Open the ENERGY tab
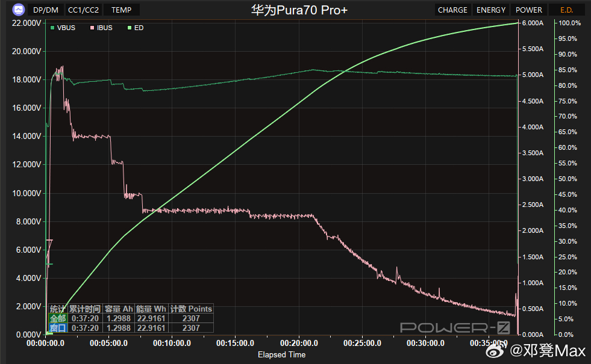 click(x=491, y=10)
